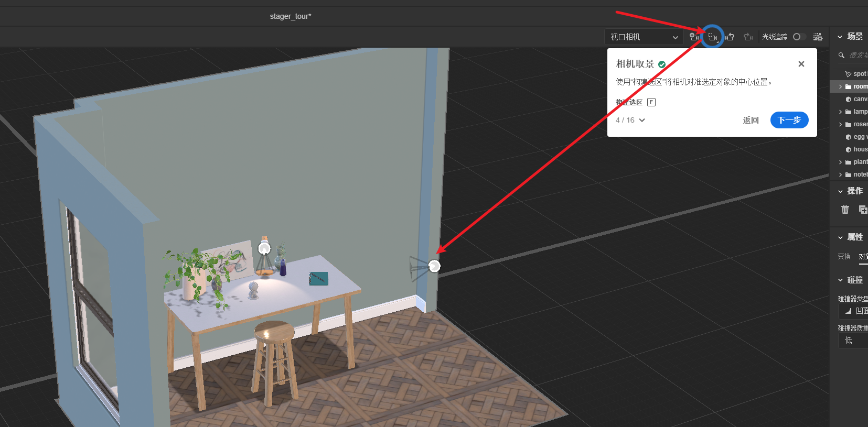This screenshot has width=868, height=427.
Task: Click the scene search input field
Action: click(x=858, y=55)
